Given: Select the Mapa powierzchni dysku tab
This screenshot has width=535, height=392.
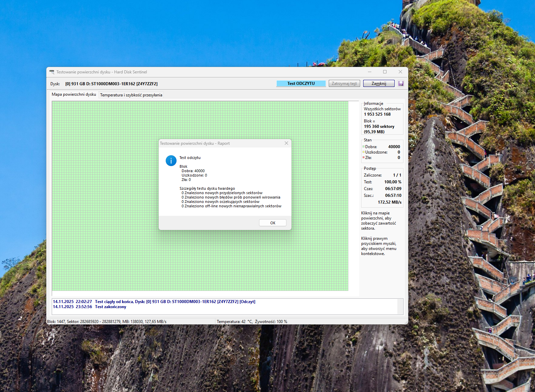Looking at the screenshot, I should point(74,94).
